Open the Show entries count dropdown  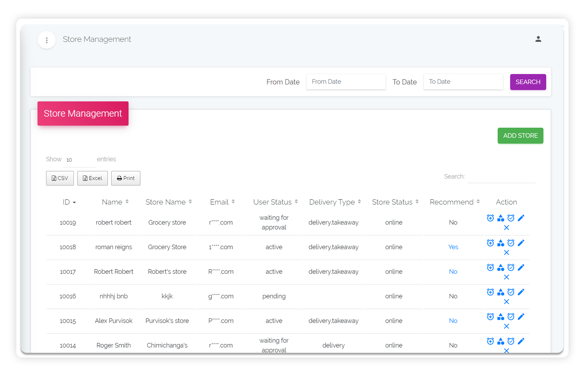(x=79, y=160)
